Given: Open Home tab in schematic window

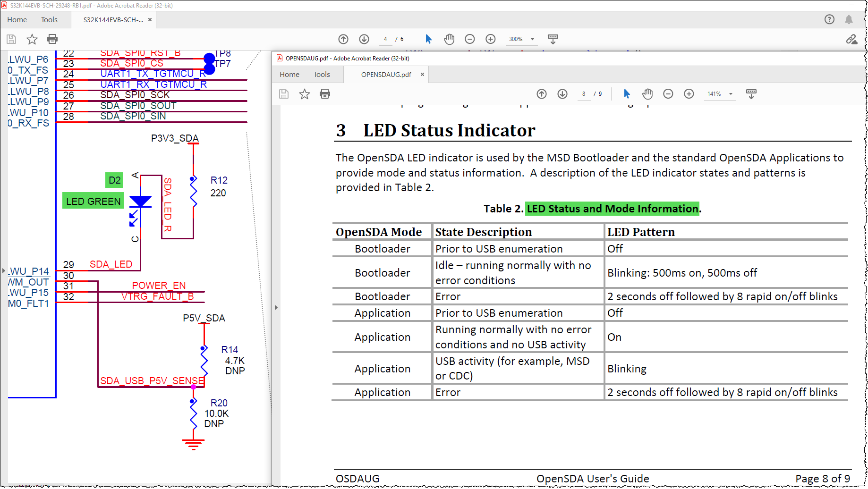Looking at the screenshot, I should tap(17, 20).
